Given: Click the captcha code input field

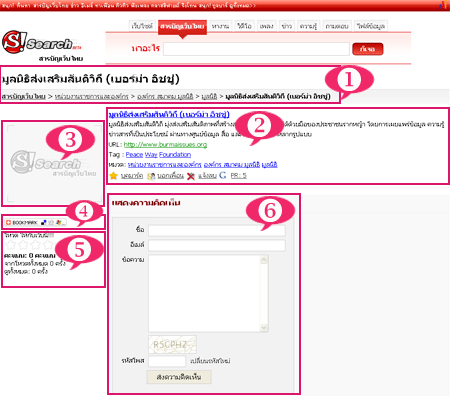Looking at the screenshot, I should click(167, 361).
